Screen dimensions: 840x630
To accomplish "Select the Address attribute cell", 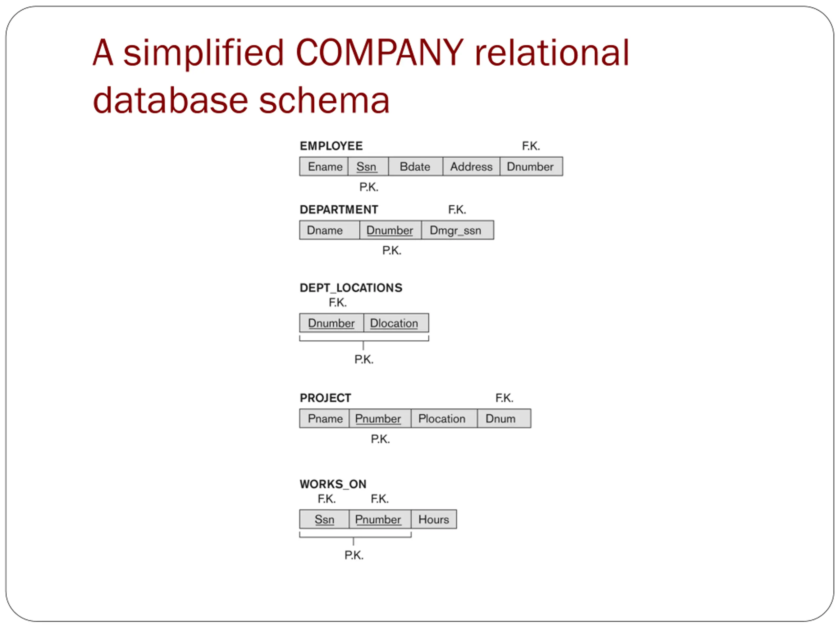I will pos(472,167).
